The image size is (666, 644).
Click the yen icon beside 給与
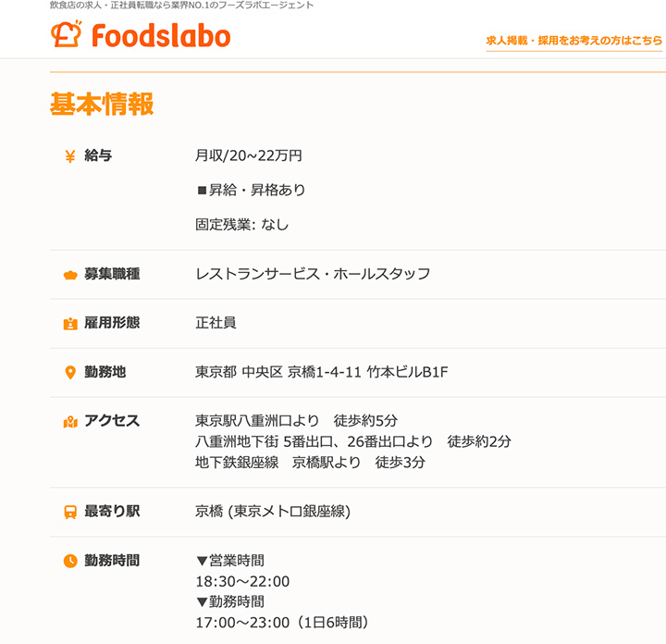pos(69,156)
